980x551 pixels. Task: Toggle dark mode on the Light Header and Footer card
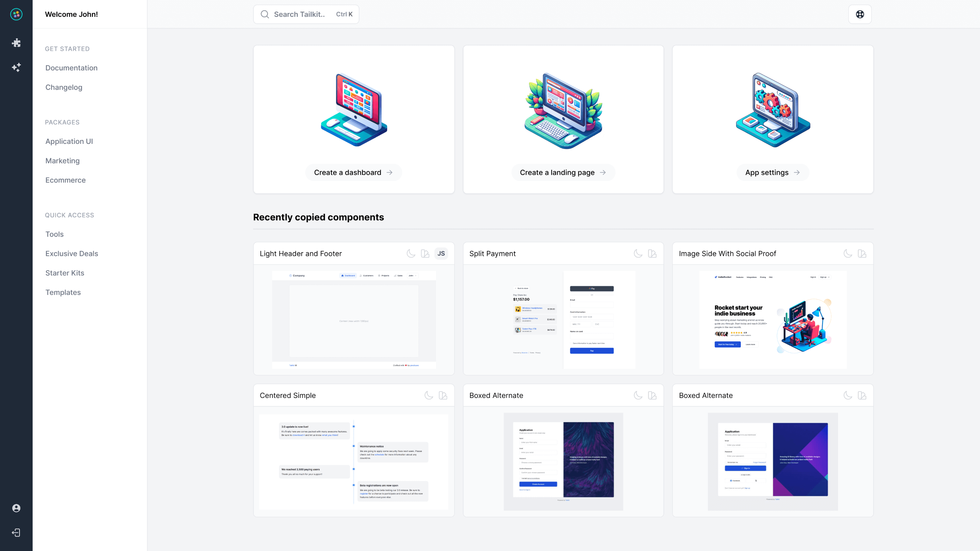pyautogui.click(x=411, y=253)
